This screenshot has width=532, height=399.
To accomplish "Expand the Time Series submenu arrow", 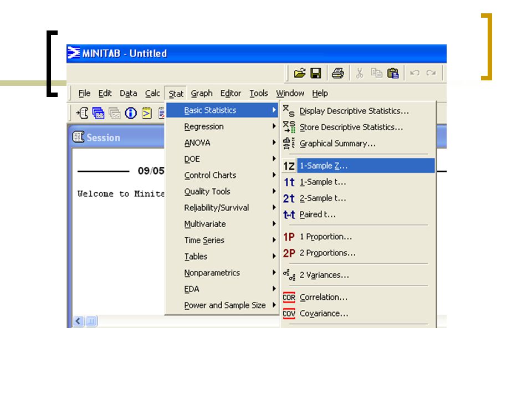I will click(274, 240).
